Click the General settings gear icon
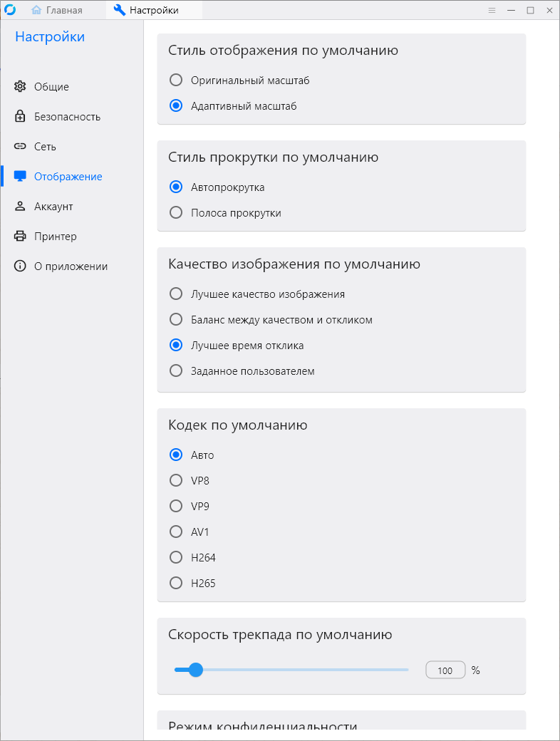This screenshot has height=741, width=560. coord(20,87)
